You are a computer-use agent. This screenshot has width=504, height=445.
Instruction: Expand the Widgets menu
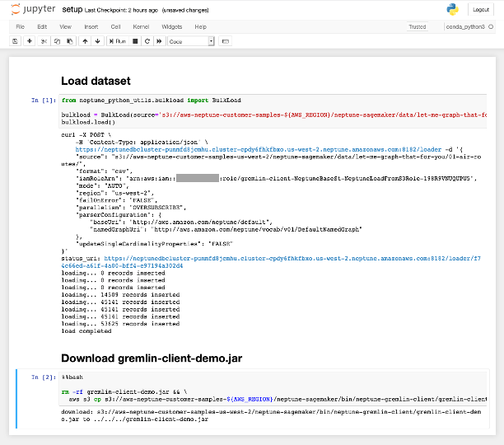tap(172, 26)
